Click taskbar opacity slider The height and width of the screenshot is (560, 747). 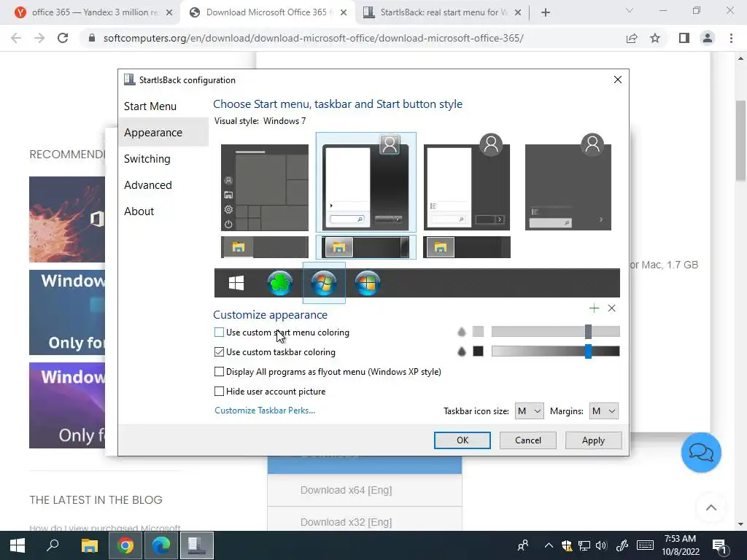555,351
